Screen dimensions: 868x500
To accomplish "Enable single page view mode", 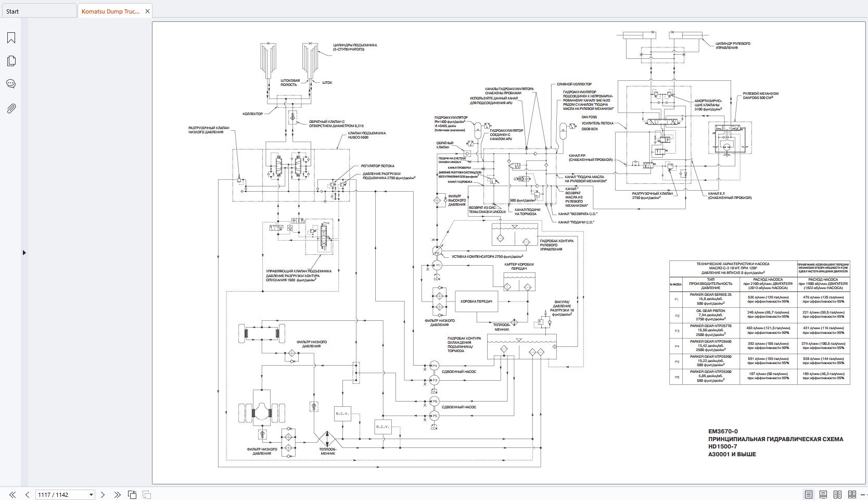I will pos(809,494).
